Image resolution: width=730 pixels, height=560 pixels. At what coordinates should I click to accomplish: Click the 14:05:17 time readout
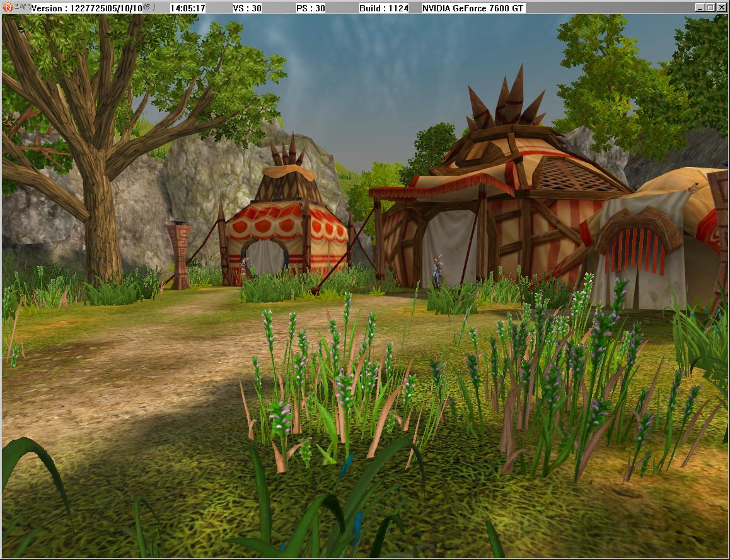(x=188, y=8)
